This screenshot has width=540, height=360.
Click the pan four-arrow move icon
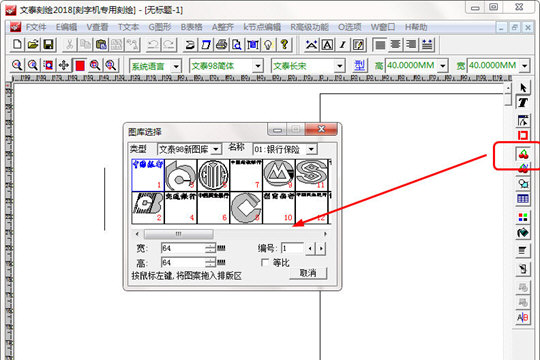coord(64,65)
